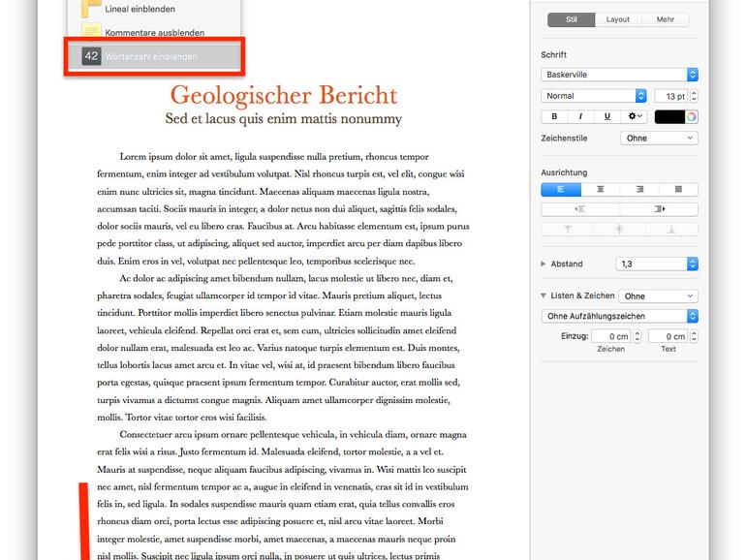Screen dimensions: 746x560
Task: Open the black text color swatch
Action: (669, 116)
